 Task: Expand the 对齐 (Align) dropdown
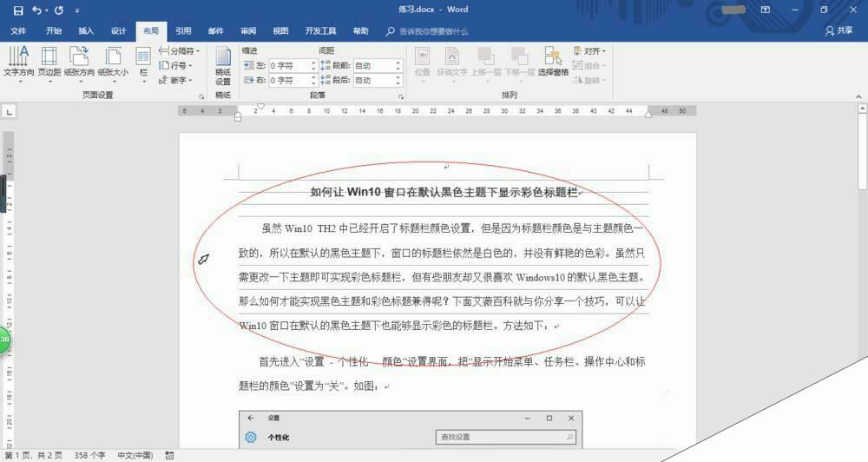(589, 51)
